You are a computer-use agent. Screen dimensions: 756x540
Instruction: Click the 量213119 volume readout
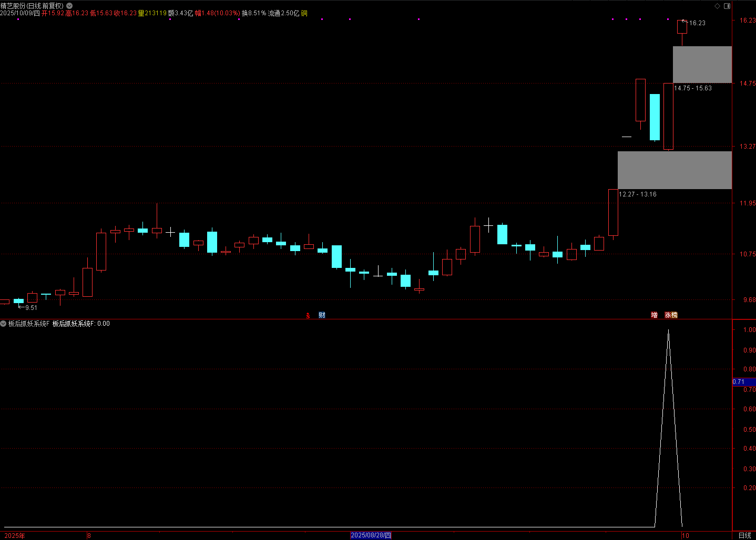(152, 13)
